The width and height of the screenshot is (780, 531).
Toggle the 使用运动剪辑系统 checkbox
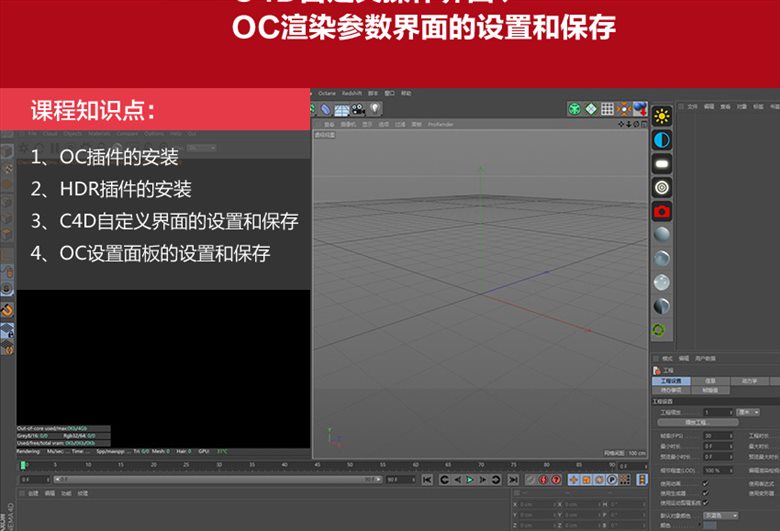[x=705, y=503]
